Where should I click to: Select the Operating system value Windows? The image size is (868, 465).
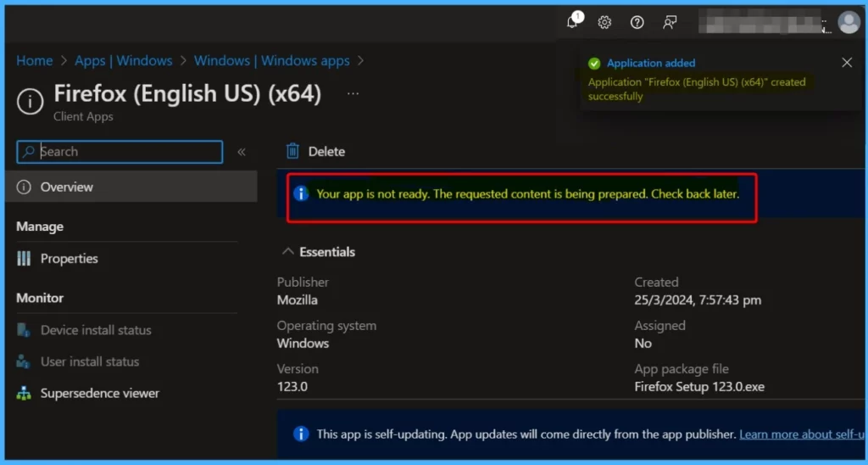click(303, 343)
